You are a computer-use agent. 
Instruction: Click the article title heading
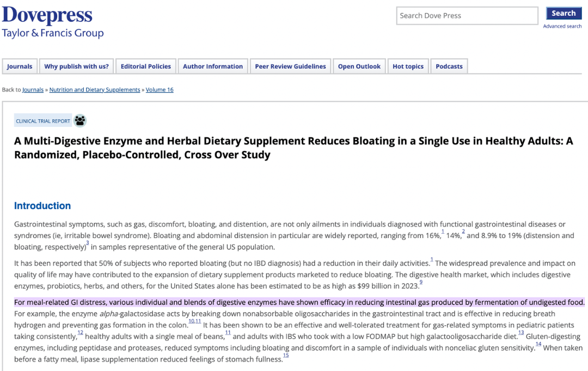point(293,148)
